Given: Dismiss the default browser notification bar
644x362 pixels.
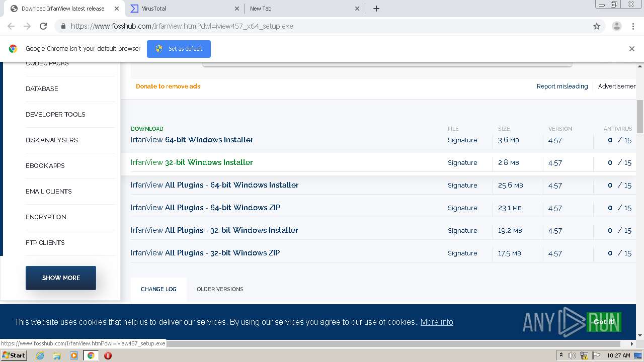Looking at the screenshot, I should 632,49.
